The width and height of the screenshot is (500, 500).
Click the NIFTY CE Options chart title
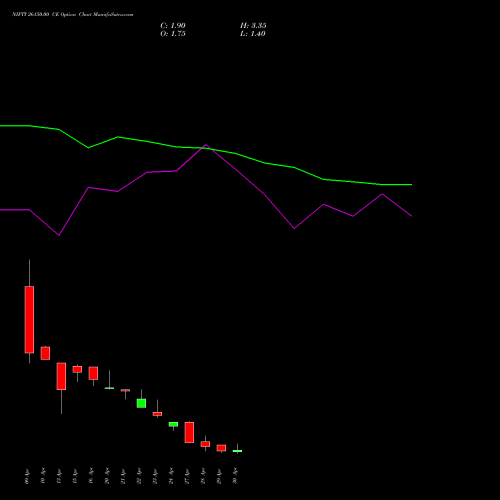pos(72,15)
